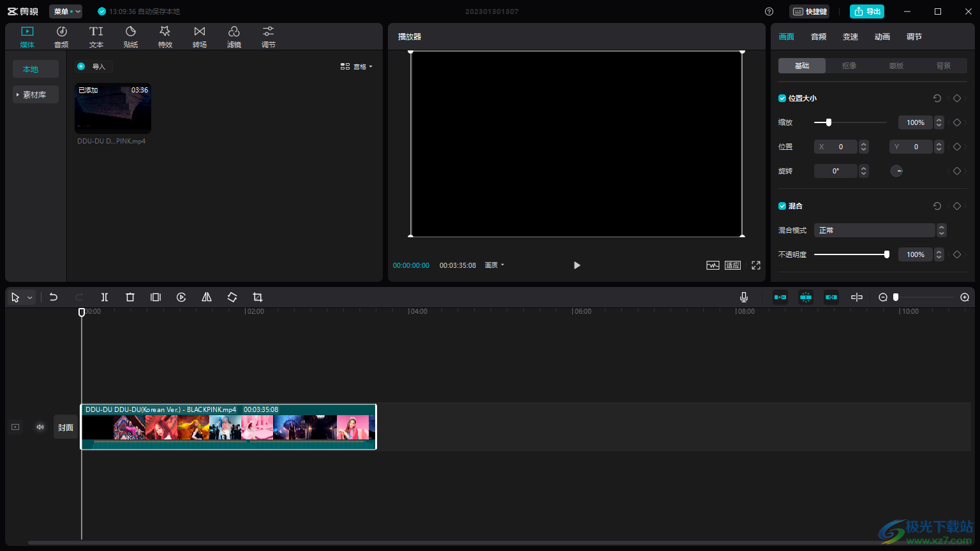Reset 位置大小 settings with reset arrow
The image size is (980, 551).
937,98
